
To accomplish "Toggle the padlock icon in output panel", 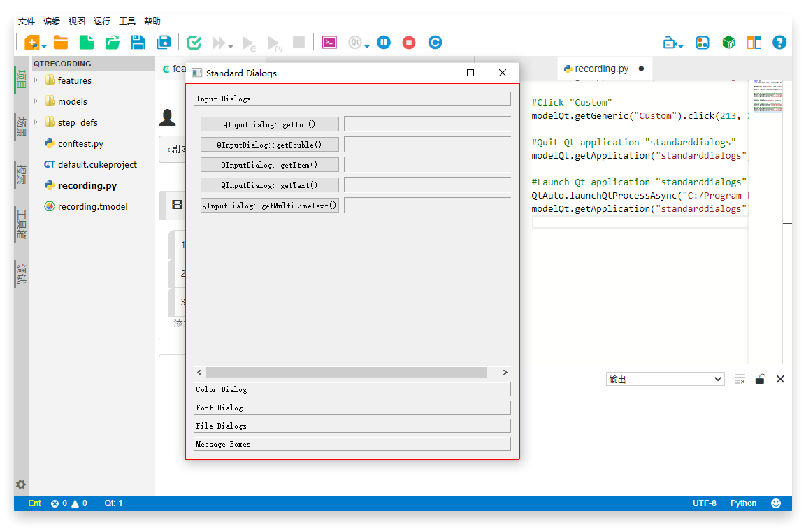I will [760, 379].
